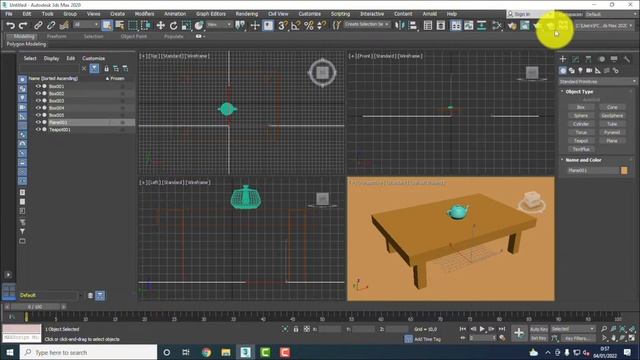Open the Standard Primitives dropdown
640x360 pixels.
coord(597,82)
